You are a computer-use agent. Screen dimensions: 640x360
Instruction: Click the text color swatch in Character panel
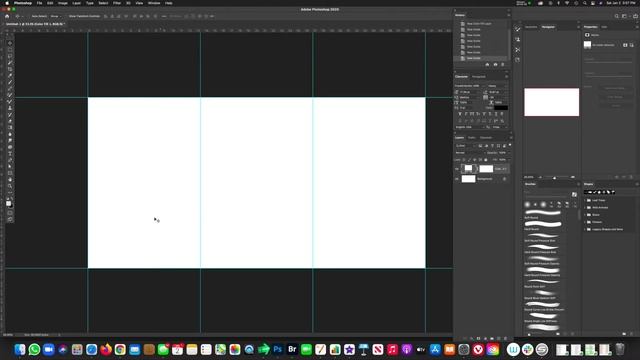click(501, 108)
